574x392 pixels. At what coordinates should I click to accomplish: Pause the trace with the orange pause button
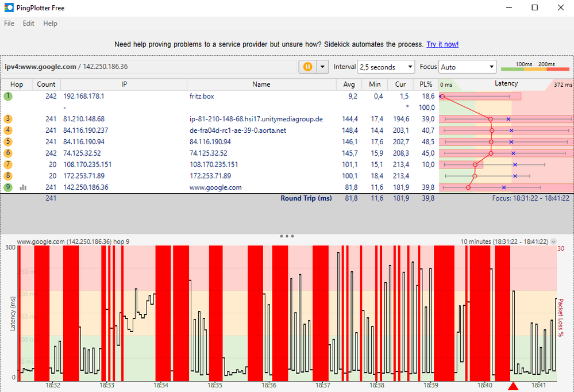(307, 67)
